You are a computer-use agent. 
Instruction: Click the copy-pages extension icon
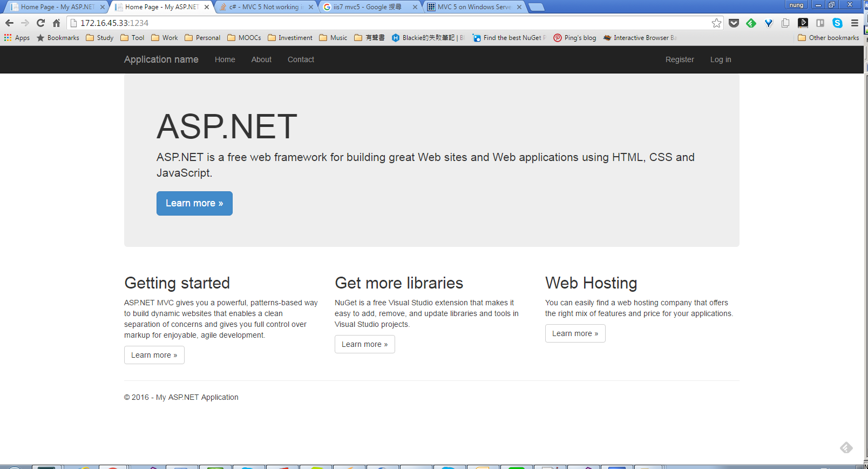coord(785,23)
